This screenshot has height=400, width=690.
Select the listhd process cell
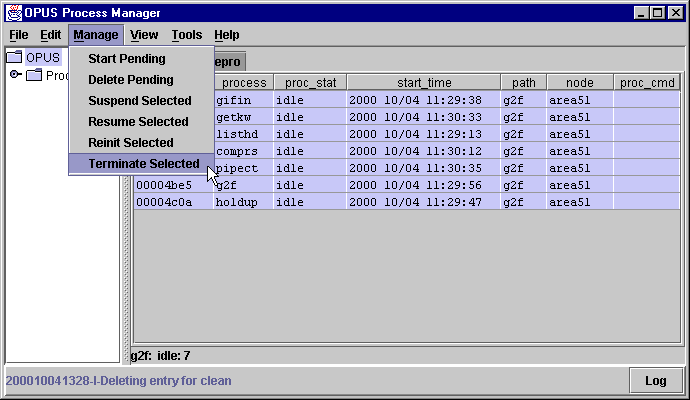[244, 134]
